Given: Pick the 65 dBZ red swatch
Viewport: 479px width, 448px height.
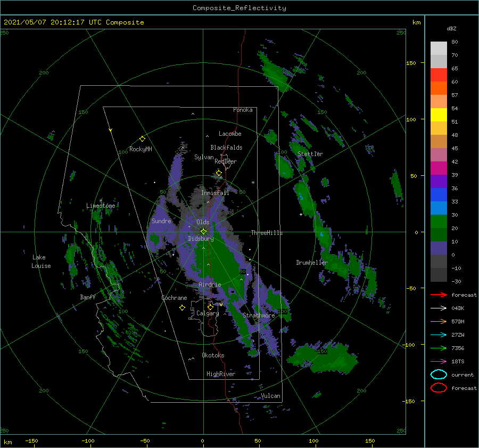Looking at the screenshot, I should click(x=439, y=75).
